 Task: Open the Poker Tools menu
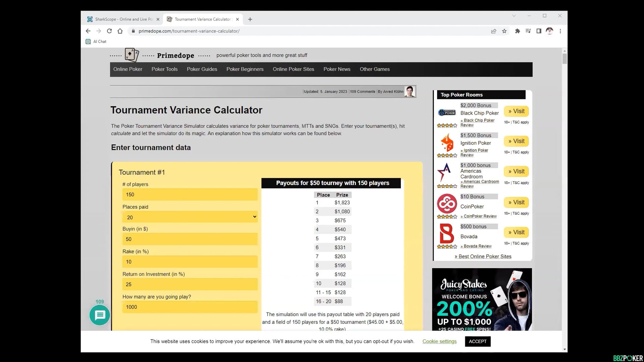[164, 69]
